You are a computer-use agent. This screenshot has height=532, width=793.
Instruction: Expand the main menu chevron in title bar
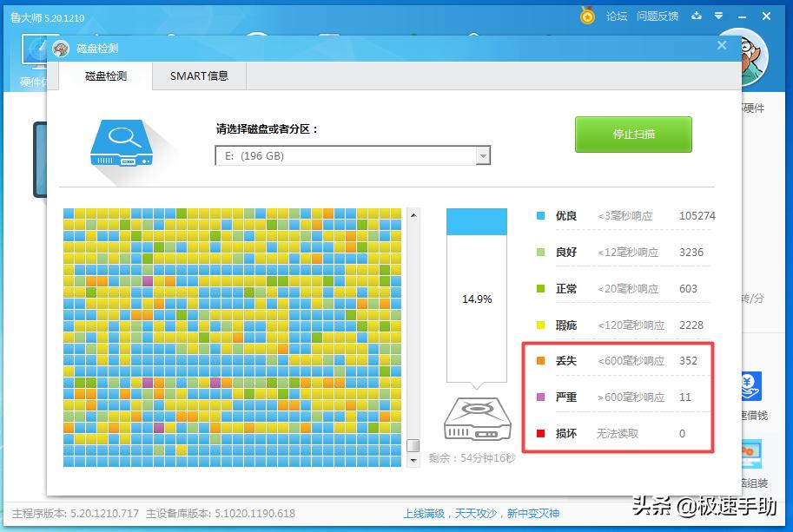(x=717, y=16)
